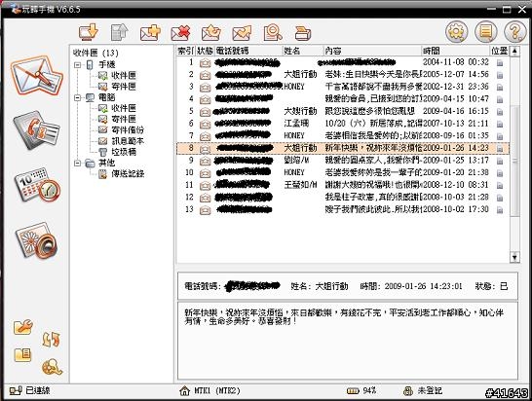The height and width of the screenshot is (401, 532).
Task: Sort by the 索引 column header
Action: pos(185,51)
